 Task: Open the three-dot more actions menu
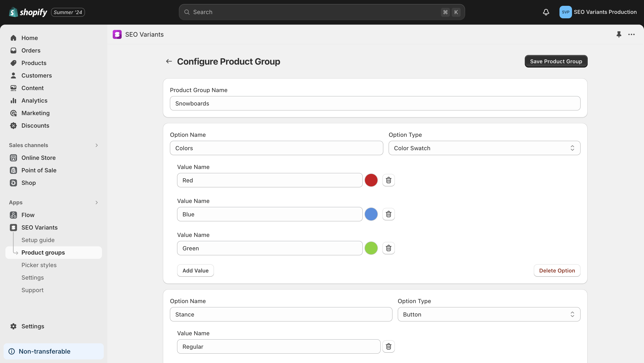pos(631,34)
